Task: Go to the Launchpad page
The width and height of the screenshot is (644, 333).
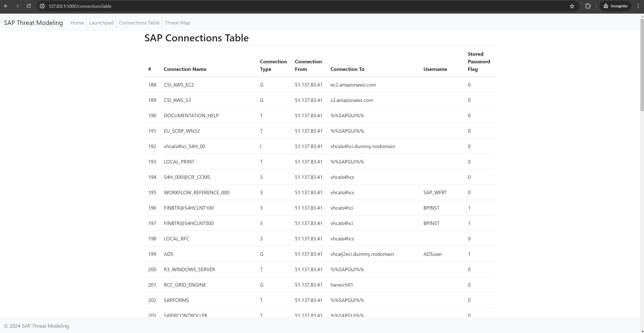Action: pyautogui.click(x=101, y=23)
